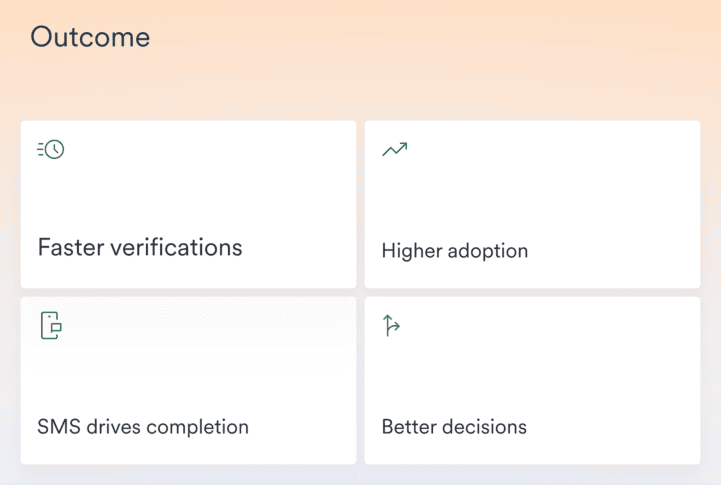This screenshot has width=721, height=485.
Task: Open the Higher adoption card
Action: [532, 205]
